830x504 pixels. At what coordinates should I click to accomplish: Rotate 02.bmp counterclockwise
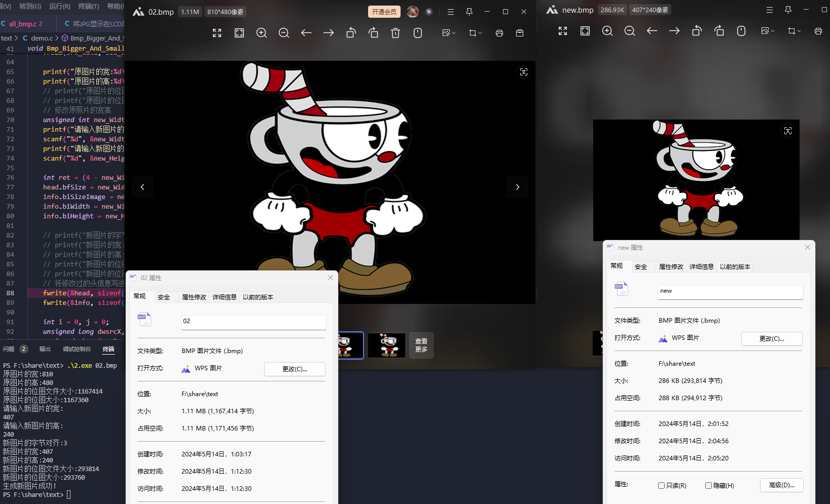(x=351, y=33)
